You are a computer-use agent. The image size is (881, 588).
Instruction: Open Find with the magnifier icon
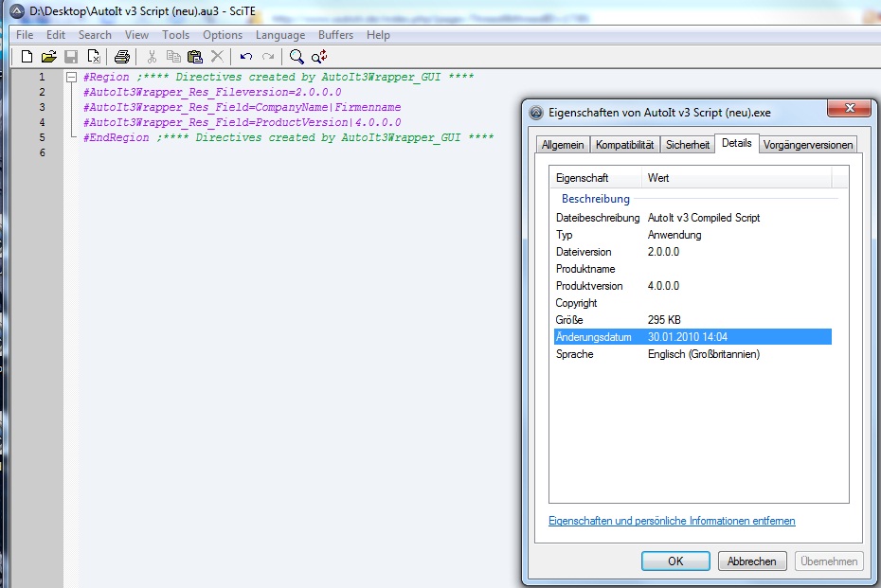click(x=297, y=57)
